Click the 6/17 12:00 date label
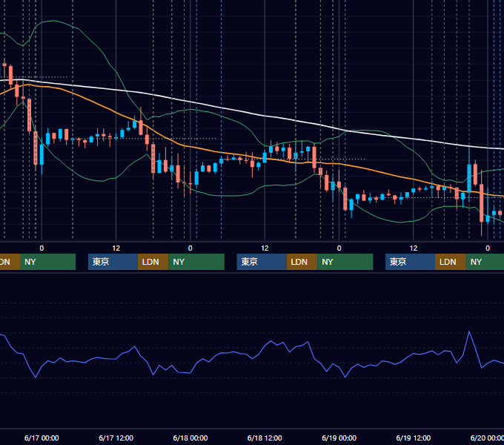Image resolution: width=504 pixels, height=445 pixels. pyautogui.click(x=116, y=438)
